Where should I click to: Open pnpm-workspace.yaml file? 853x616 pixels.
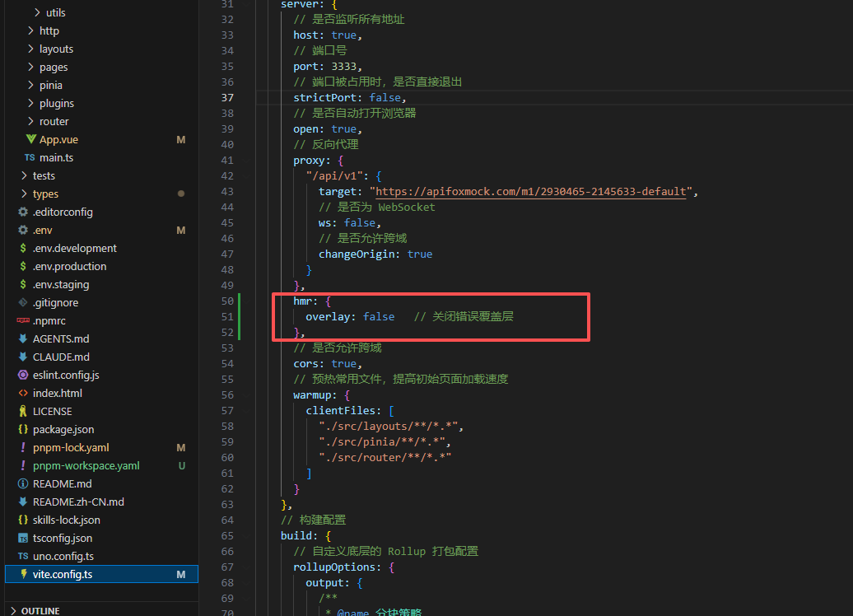click(x=86, y=465)
